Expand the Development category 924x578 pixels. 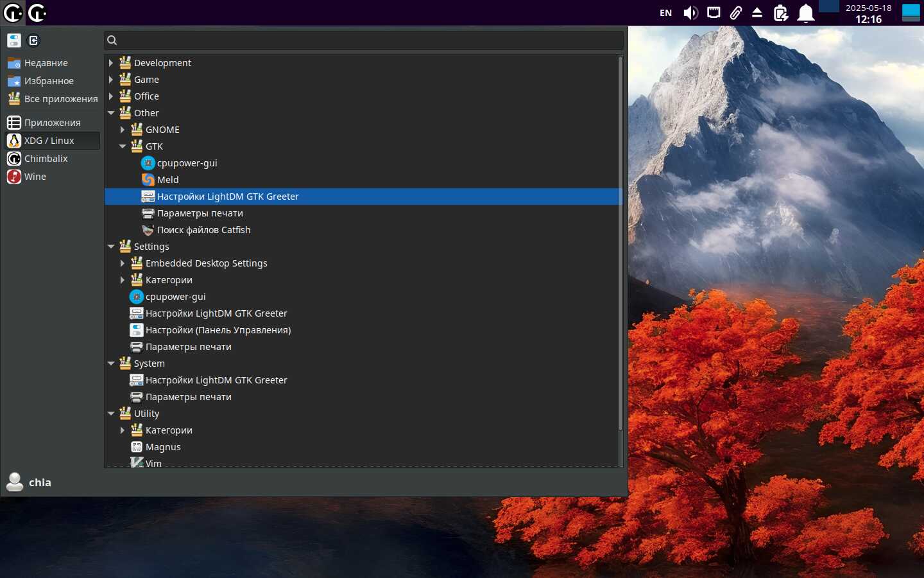click(x=111, y=63)
